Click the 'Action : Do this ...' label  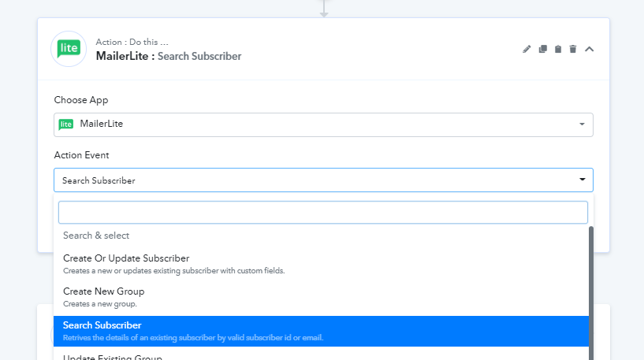tap(132, 42)
